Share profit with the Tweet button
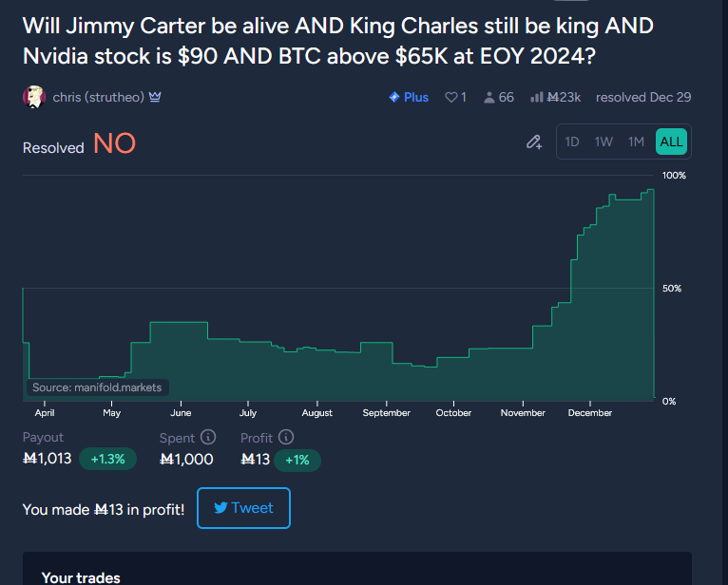728x585 pixels. point(243,508)
